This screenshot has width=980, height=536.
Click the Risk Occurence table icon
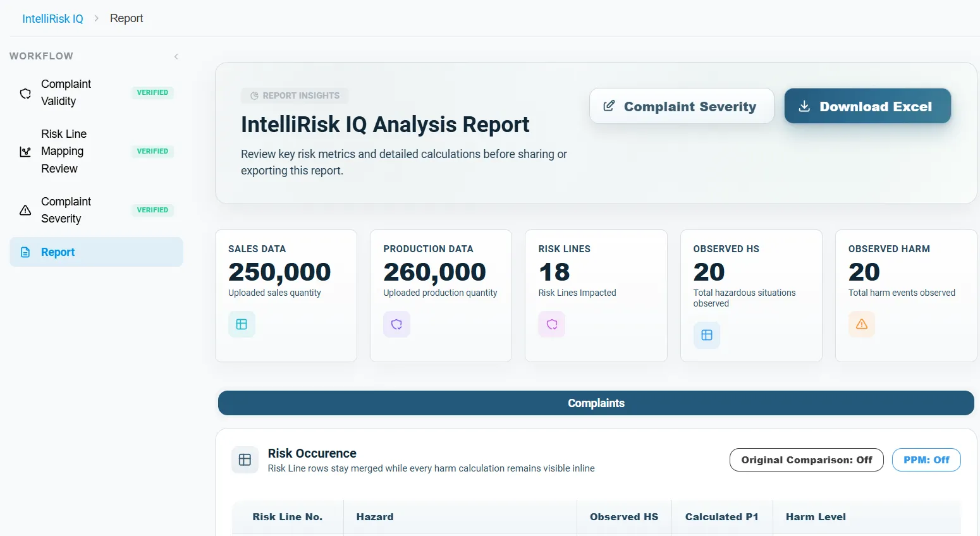pyautogui.click(x=245, y=460)
